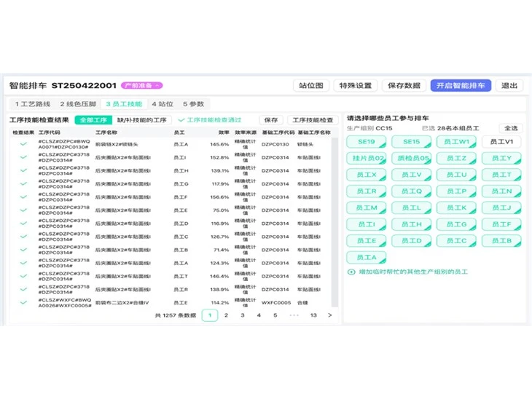
Task: Toggle employee chip 员工F
Action: point(501,224)
